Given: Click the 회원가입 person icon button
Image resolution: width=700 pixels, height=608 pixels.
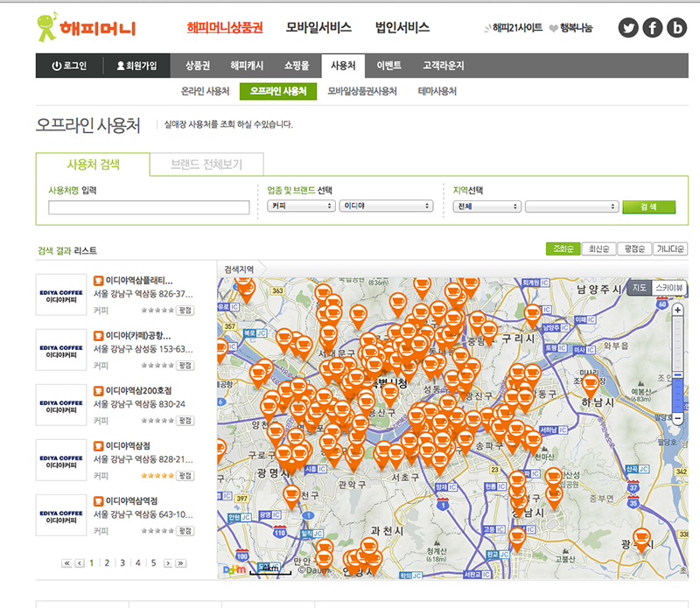Looking at the screenshot, I should [x=136, y=66].
